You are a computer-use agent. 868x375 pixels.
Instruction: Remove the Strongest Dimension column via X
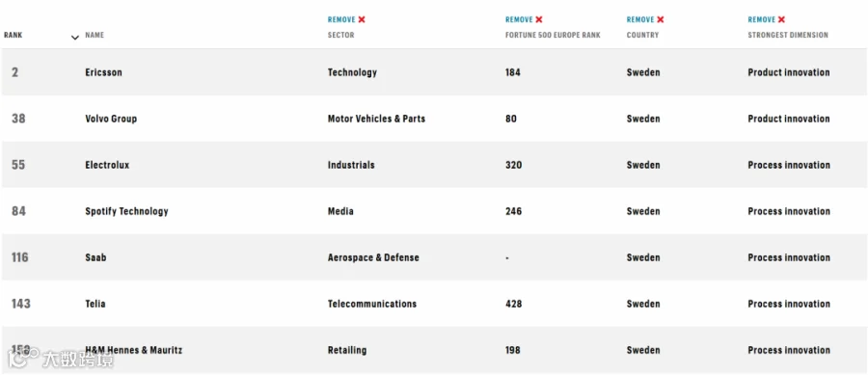coord(781,20)
